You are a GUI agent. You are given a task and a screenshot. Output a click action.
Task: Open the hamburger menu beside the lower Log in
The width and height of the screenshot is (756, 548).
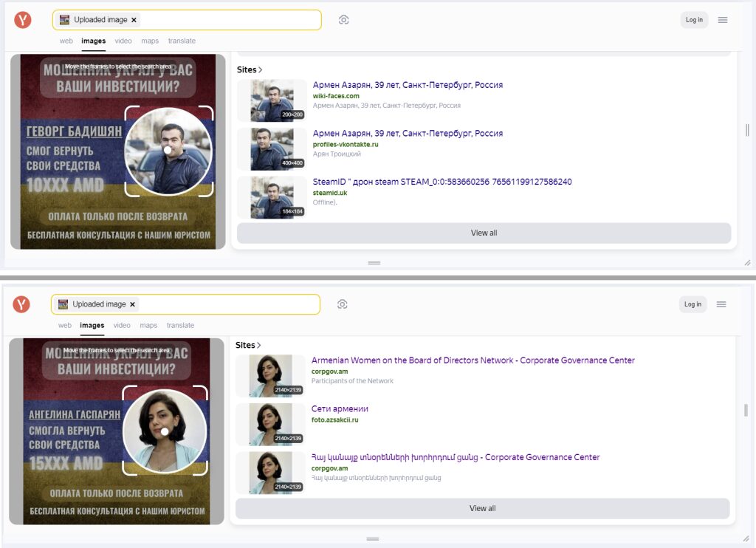[x=721, y=304]
